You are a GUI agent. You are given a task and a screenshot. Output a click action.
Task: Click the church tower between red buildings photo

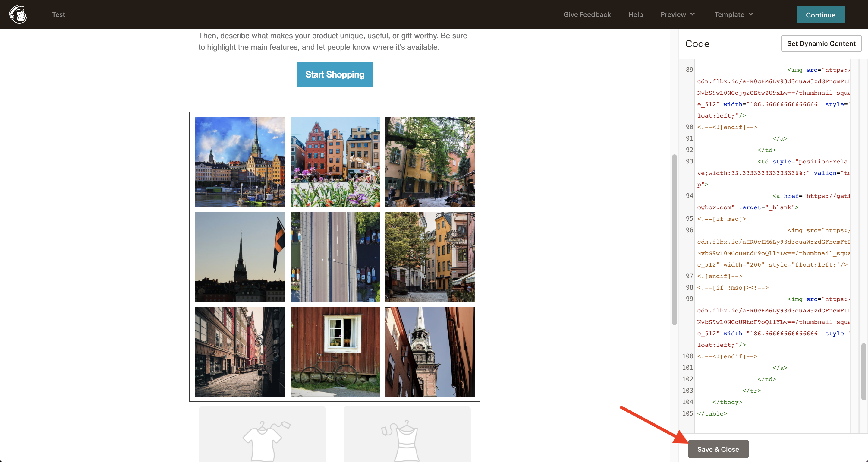click(429, 351)
